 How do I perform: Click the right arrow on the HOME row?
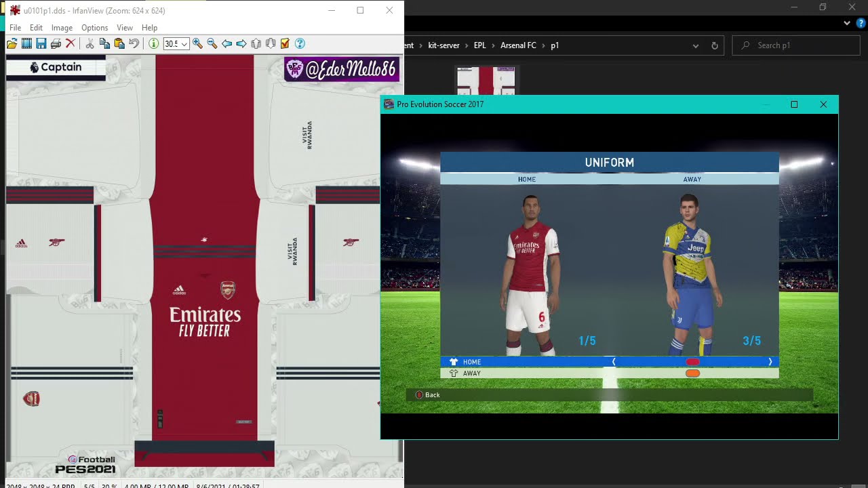[770, 362]
